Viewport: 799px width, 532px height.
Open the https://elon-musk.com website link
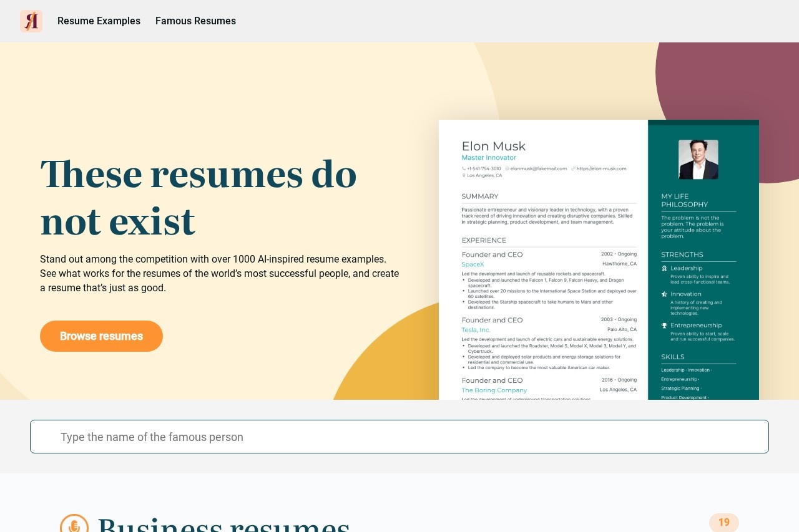click(x=601, y=168)
